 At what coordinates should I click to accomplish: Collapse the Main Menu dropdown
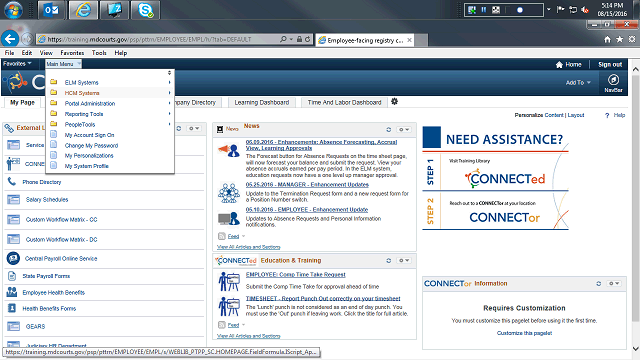pos(63,64)
